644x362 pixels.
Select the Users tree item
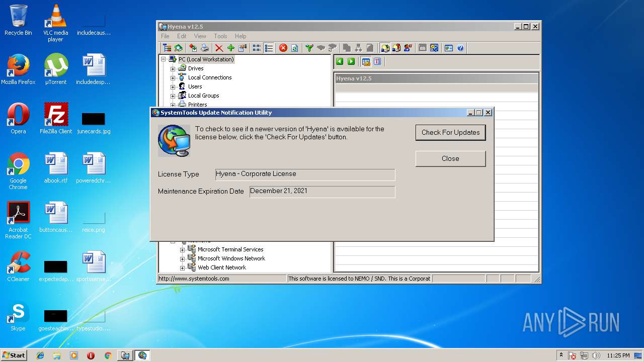(195, 86)
